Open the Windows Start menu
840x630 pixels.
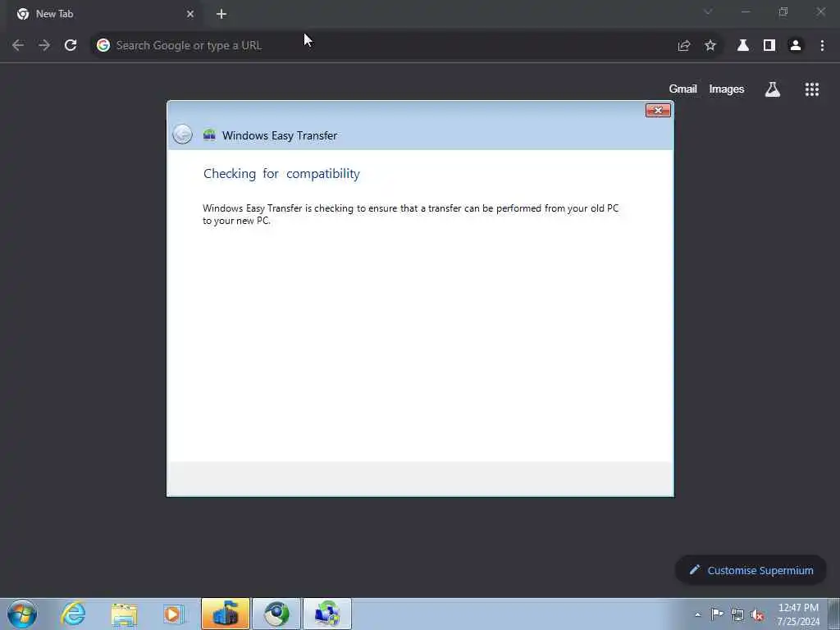click(22, 614)
